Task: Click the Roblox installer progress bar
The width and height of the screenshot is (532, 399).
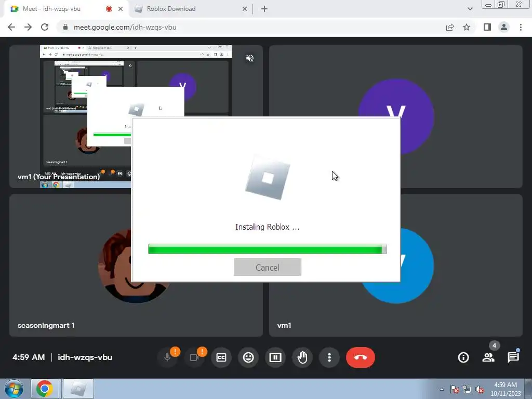Action: 268,249
